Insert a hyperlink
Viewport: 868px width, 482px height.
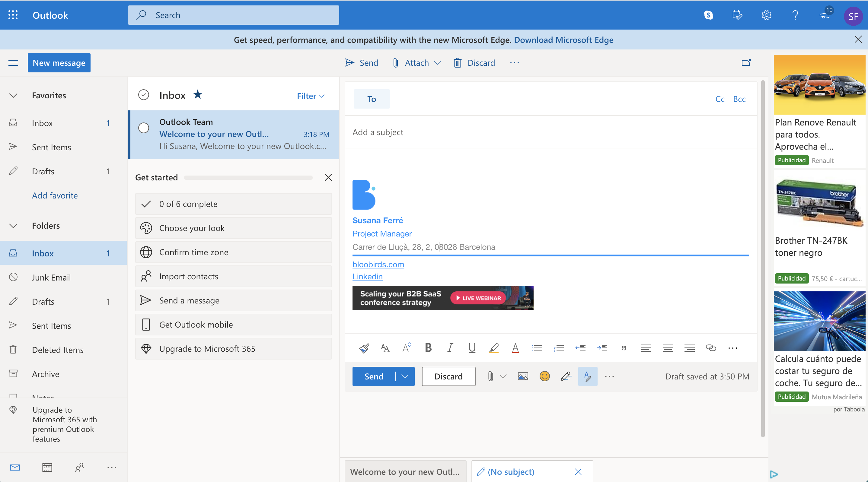click(711, 347)
